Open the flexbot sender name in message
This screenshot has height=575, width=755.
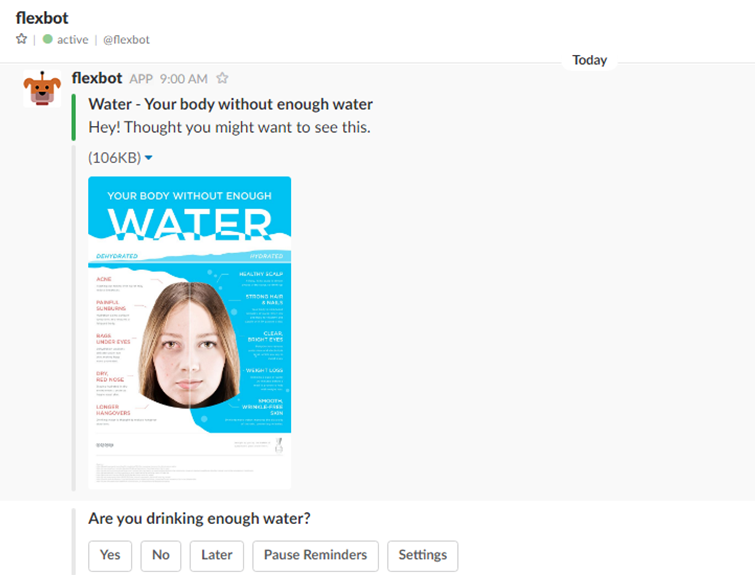click(x=97, y=78)
